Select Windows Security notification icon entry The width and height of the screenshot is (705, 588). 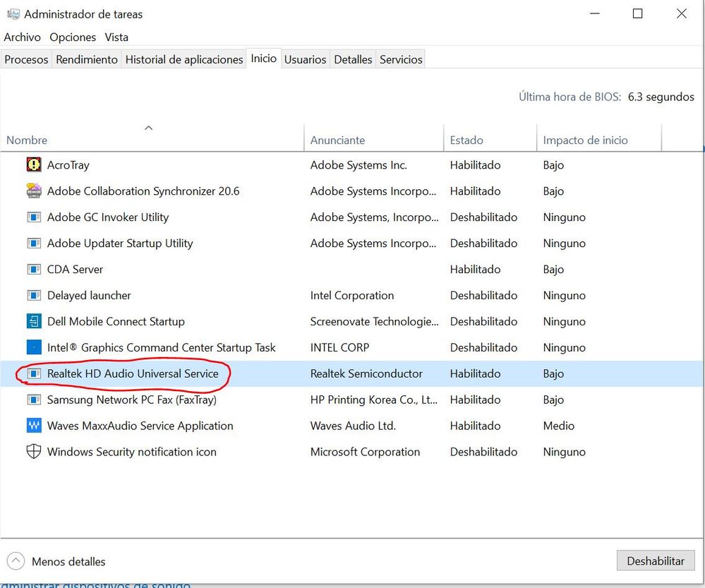[x=132, y=452]
